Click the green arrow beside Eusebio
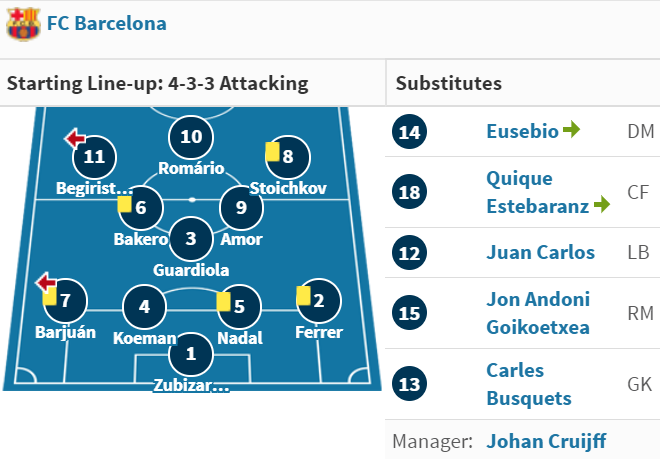 [x=572, y=130]
